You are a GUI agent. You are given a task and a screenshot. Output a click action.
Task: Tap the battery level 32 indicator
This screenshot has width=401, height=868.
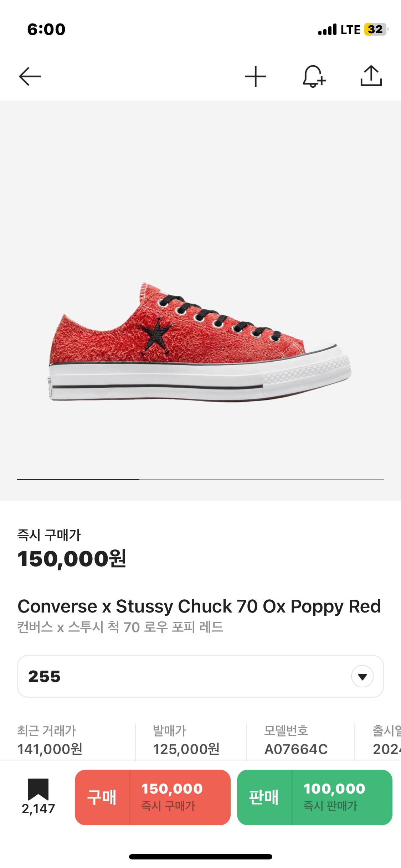pos(376,29)
